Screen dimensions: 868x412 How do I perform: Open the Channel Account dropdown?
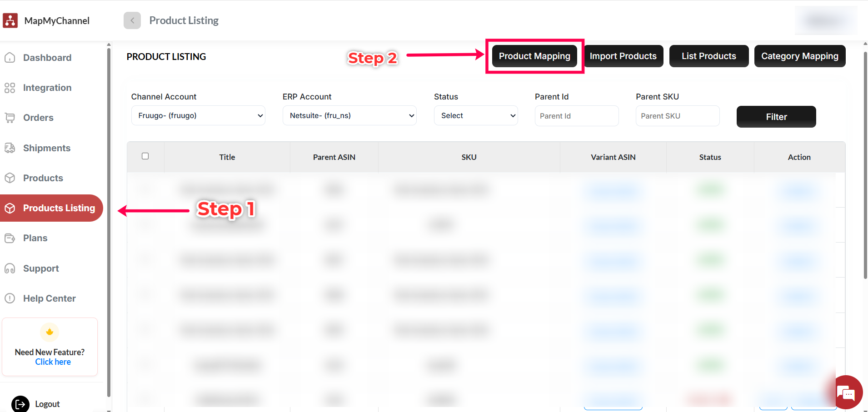pyautogui.click(x=198, y=115)
